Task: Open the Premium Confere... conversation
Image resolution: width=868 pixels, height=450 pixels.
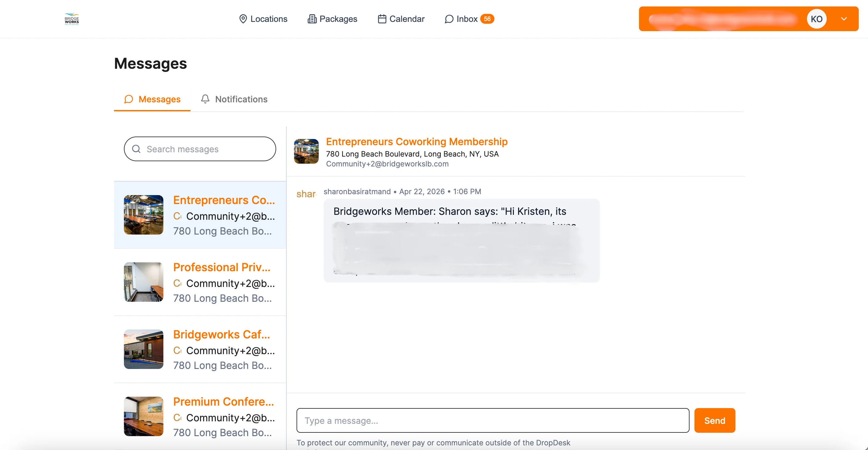Action: coord(200,416)
